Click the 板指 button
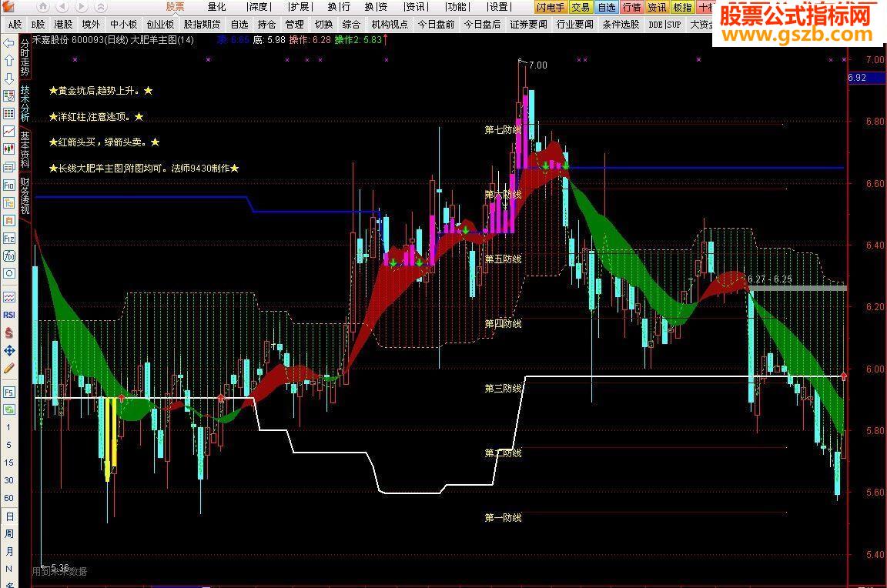The image size is (887, 588). (682, 8)
